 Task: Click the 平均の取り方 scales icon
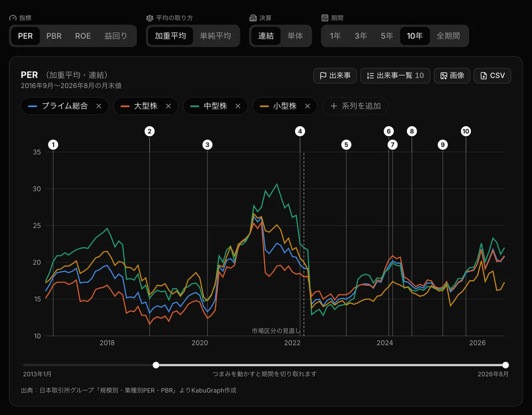click(149, 18)
